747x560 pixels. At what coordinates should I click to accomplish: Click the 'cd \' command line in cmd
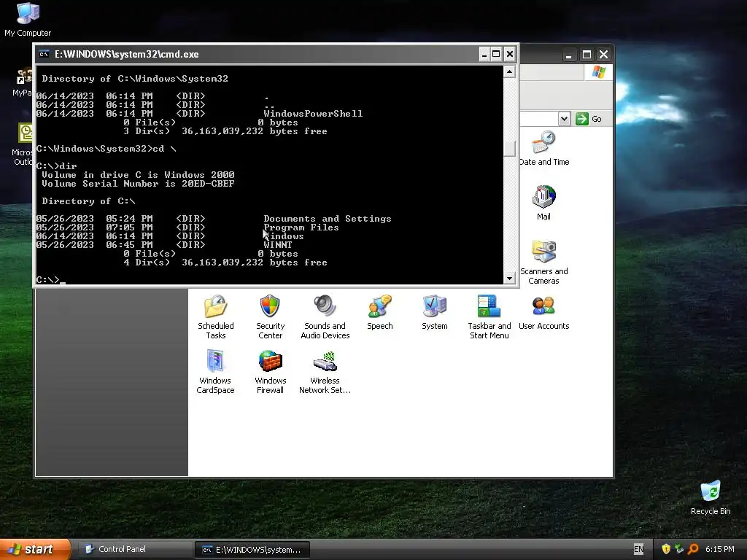(x=107, y=149)
